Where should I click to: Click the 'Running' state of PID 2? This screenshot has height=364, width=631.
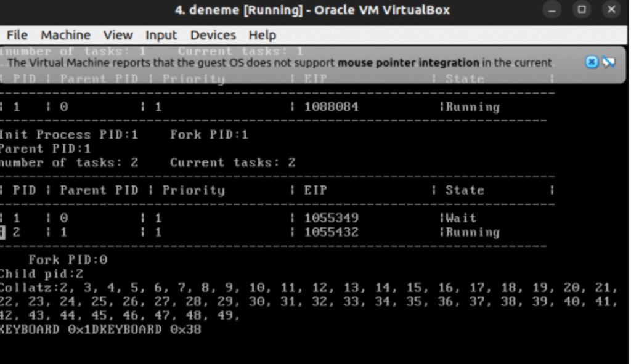[473, 232]
